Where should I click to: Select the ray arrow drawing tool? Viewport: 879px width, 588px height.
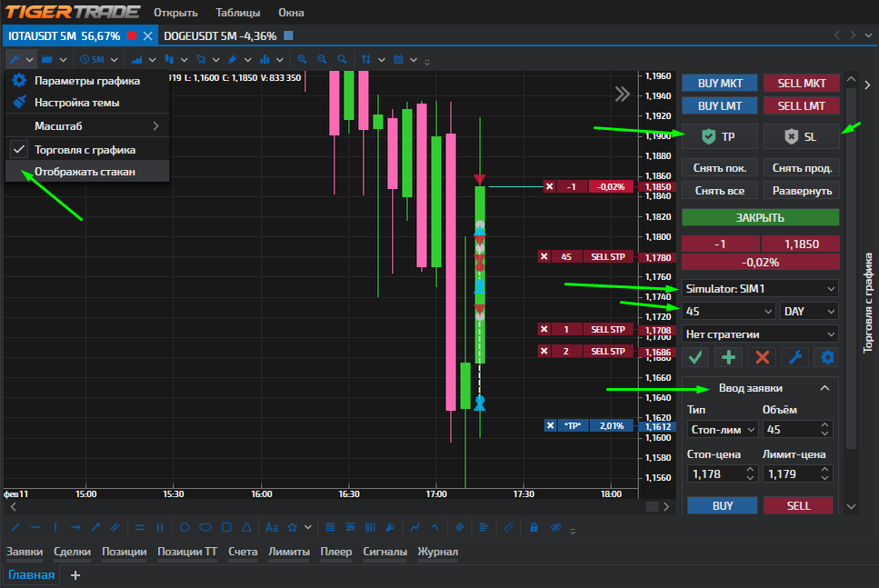[x=75, y=527]
